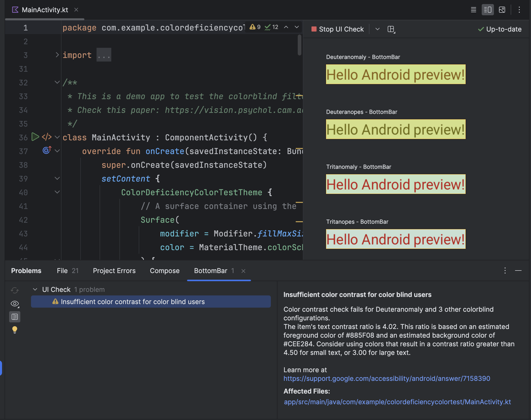Screen dimensions: 531x420
Task: Switch to the Compose tab
Action: pyautogui.click(x=164, y=270)
